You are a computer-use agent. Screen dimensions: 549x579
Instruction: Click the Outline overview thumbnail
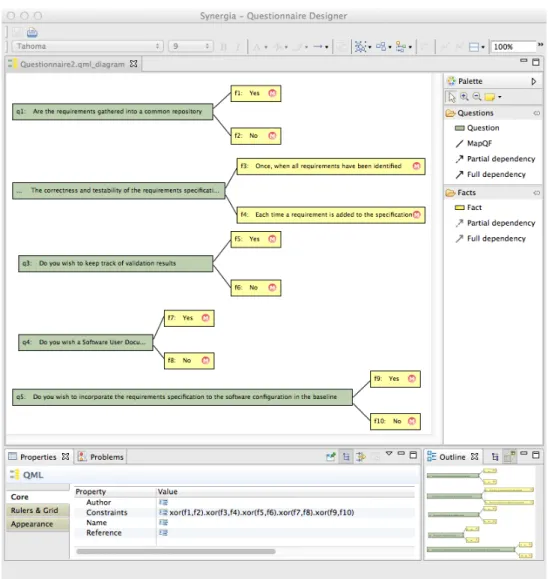(480, 513)
